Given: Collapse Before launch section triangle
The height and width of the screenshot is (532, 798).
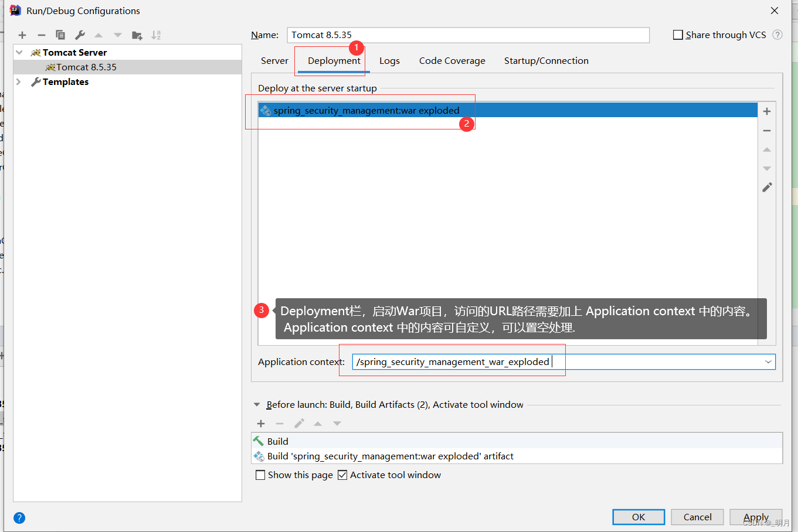Looking at the screenshot, I should tap(257, 405).
